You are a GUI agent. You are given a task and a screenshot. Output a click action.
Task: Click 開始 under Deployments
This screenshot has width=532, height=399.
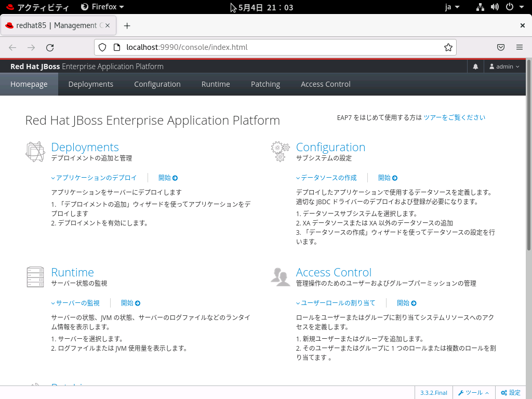(168, 178)
